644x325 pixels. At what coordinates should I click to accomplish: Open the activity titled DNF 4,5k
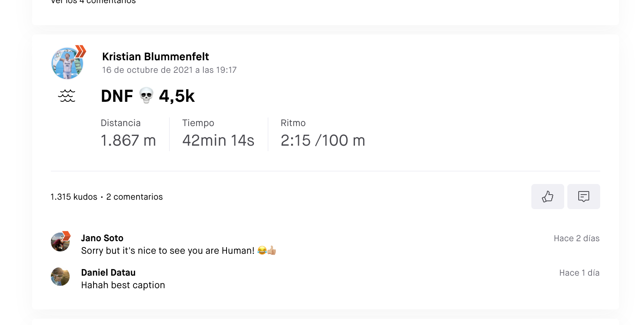[x=148, y=96]
